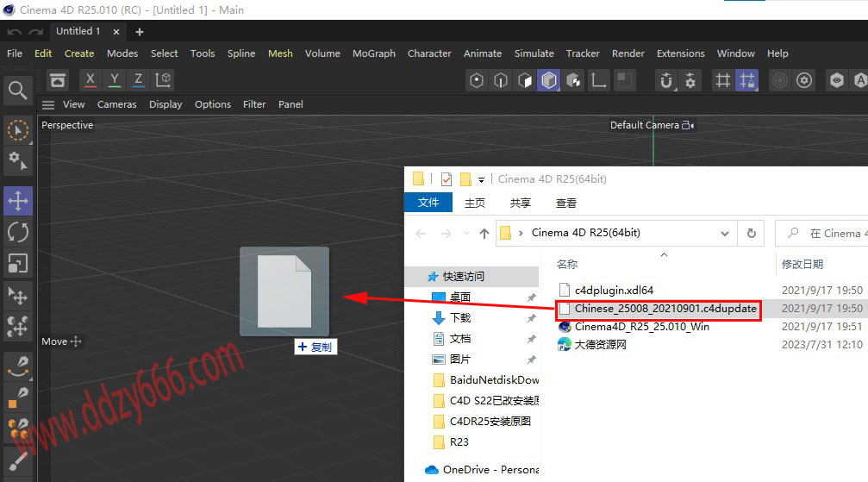868x482 pixels.
Task: Open recent locations dropdown in Explorer
Action: (466, 234)
